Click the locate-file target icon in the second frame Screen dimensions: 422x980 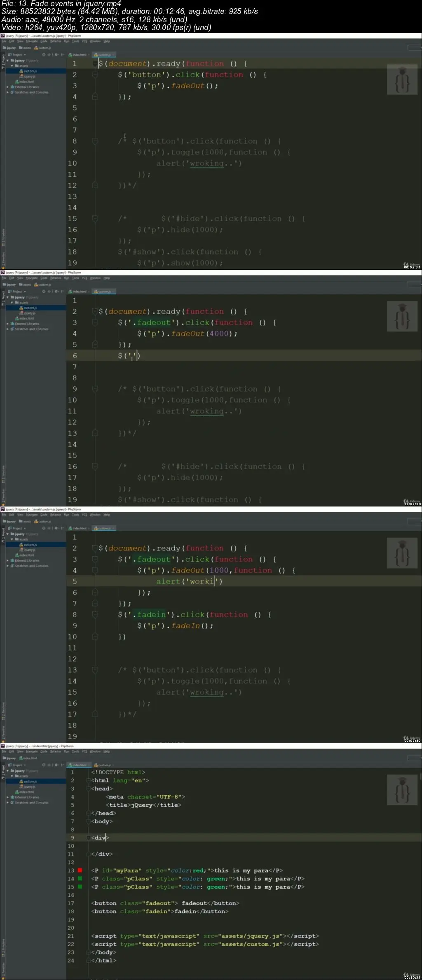(x=44, y=292)
